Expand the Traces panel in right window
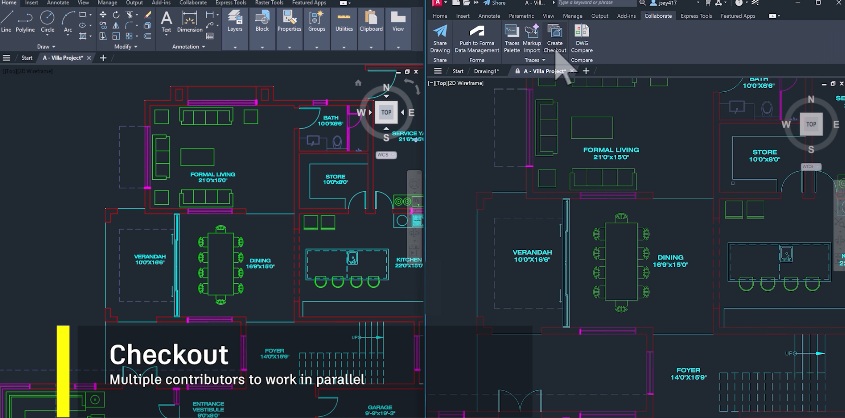845x418 pixels. [x=535, y=60]
